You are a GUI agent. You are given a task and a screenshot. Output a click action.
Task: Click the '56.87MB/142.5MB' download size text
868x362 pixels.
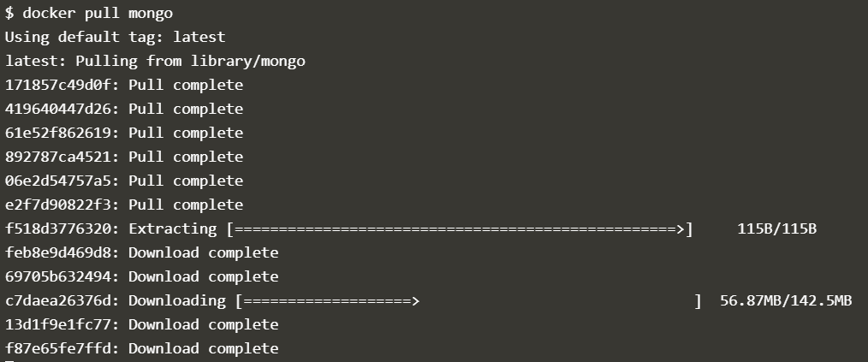(x=786, y=300)
